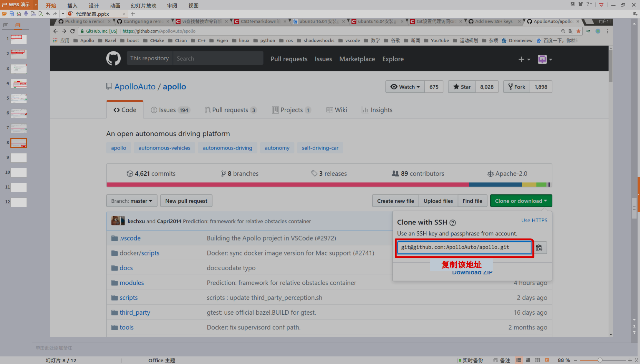Viewport: 640px width, 364px height.
Task: Click the copy-to-clipboard icon beside SSH URL
Action: point(539,248)
